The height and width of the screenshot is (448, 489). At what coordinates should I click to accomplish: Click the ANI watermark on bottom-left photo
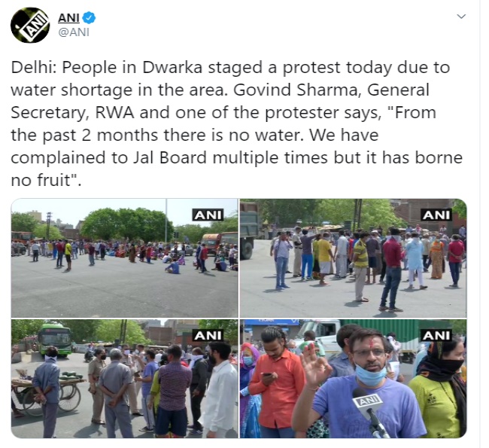(208, 336)
